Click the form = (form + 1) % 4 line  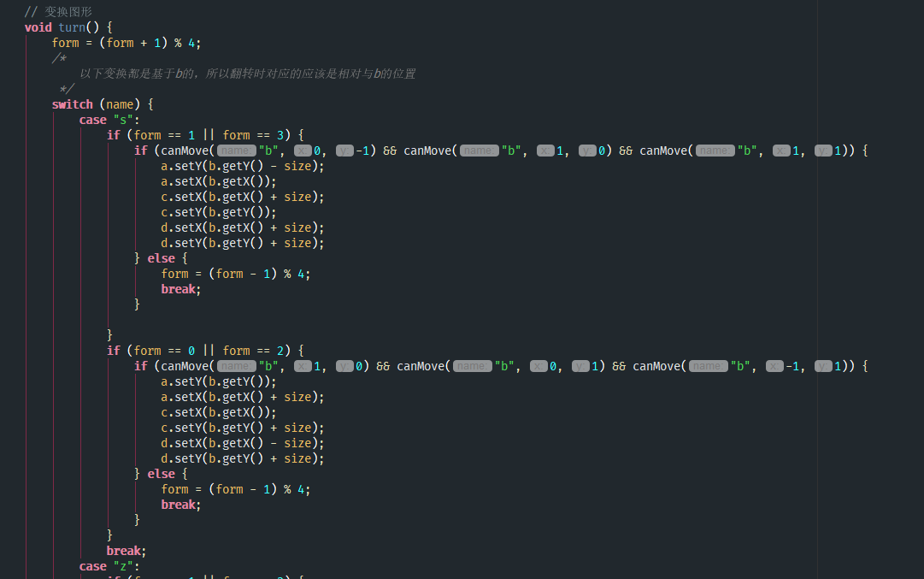[x=127, y=43]
